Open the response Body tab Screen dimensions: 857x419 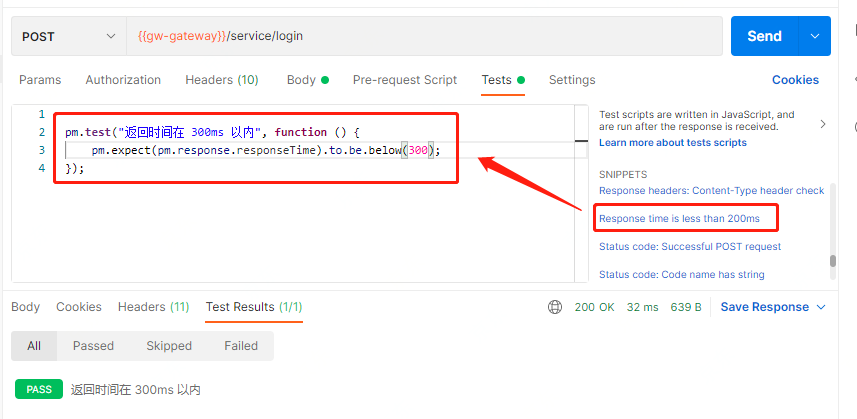click(x=26, y=307)
